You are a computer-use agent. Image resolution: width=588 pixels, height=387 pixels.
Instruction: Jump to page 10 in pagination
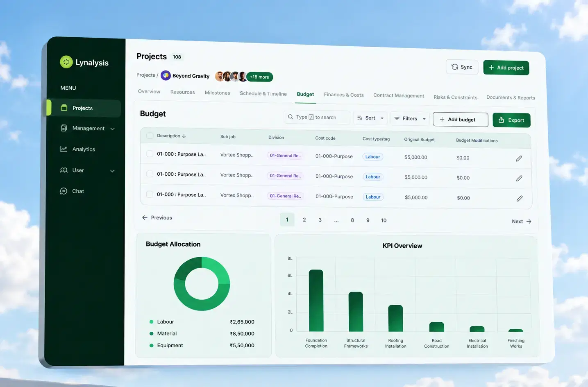[x=384, y=220]
